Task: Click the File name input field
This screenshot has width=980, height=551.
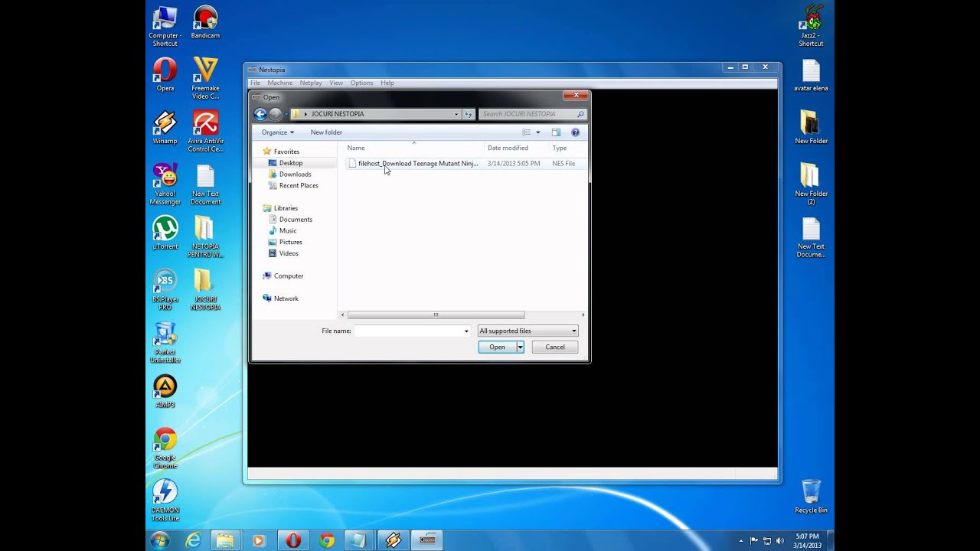Action: point(408,331)
